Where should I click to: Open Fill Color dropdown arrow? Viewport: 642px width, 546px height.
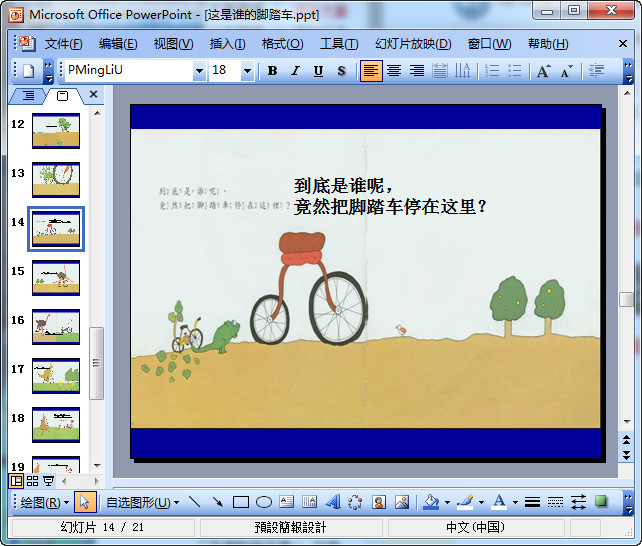pyautogui.click(x=447, y=503)
